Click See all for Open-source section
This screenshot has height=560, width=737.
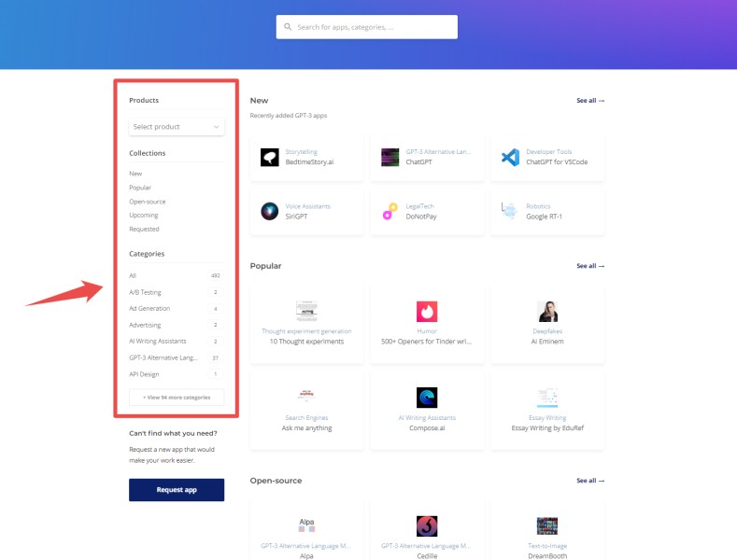(x=590, y=481)
